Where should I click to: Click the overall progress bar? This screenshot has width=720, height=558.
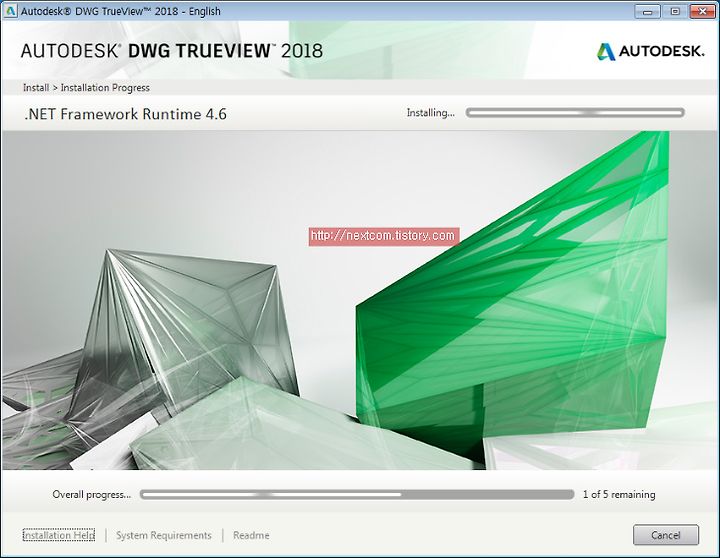click(357, 495)
